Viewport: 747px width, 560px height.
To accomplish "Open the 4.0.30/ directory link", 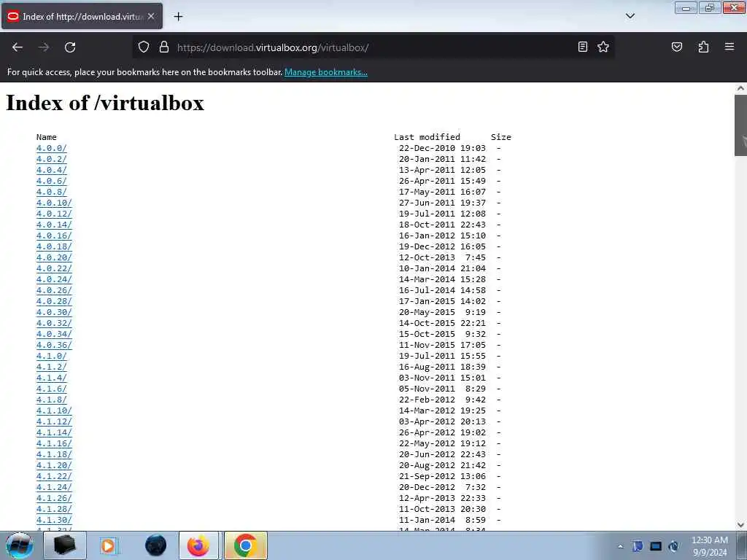I will pyautogui.click(x=54, y=312).
